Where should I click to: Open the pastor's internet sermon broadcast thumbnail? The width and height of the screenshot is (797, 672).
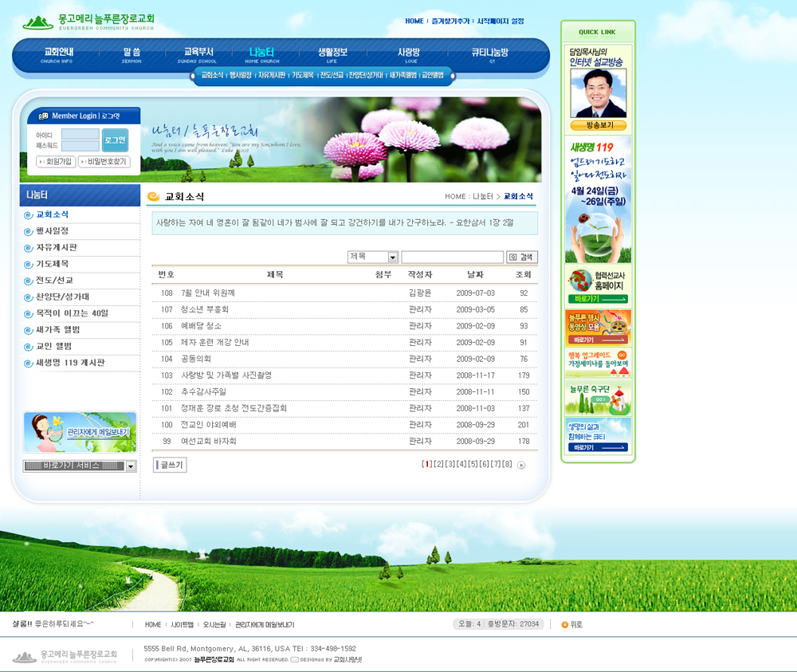[x=598, y=94]
